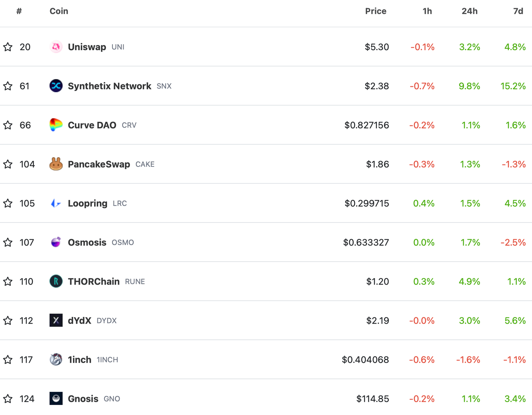The width and height of the screenshot is (532, 415).
Task: Favorite Curve DAO using the star
Action: coord(8,125)
